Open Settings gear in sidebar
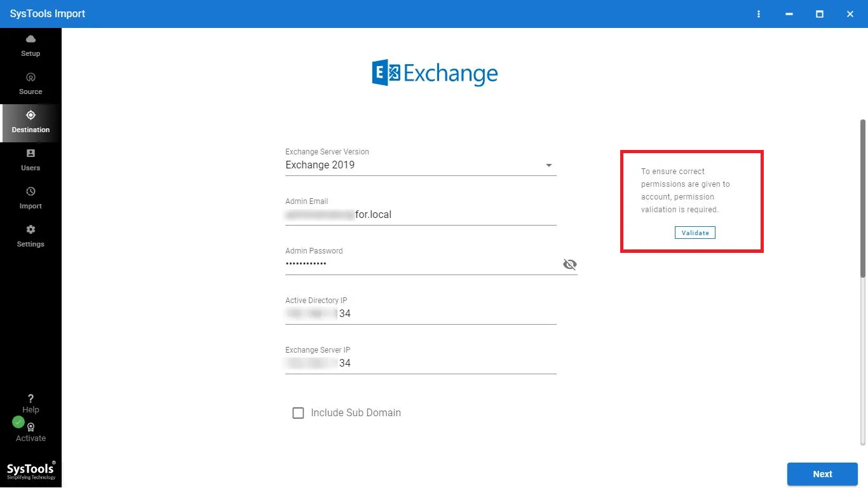 tap(31, 230)
